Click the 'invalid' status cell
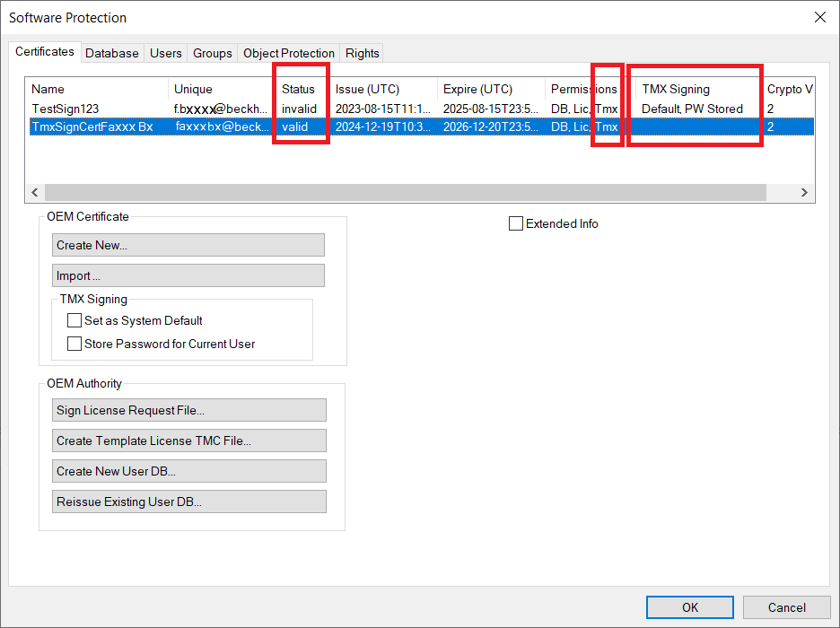 [299, 109]
